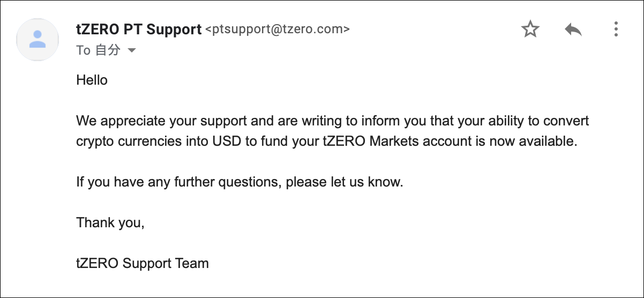Click 'If you have any further questions' text
The width and height of the screenshot is (644, 298).
(179, 182)
